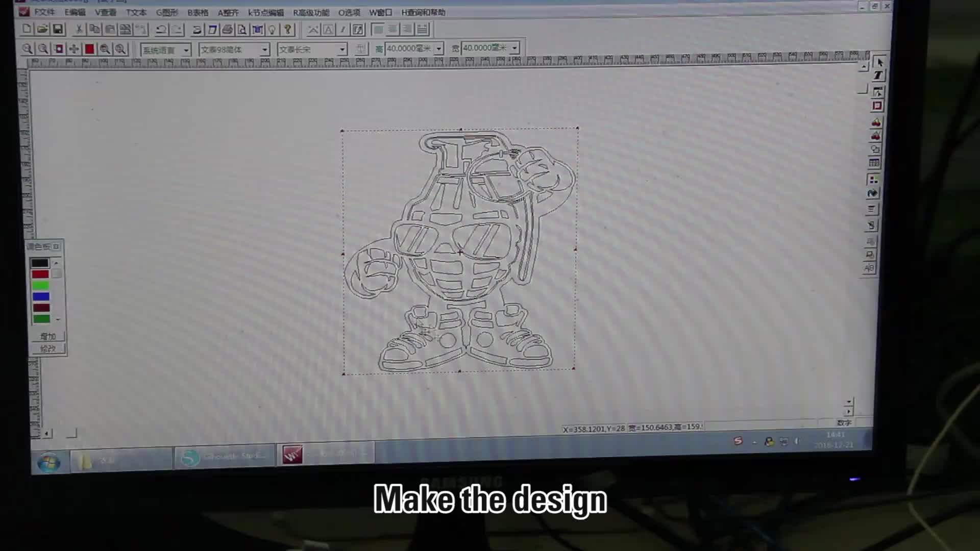Toggle the left text alignment button

378,30
